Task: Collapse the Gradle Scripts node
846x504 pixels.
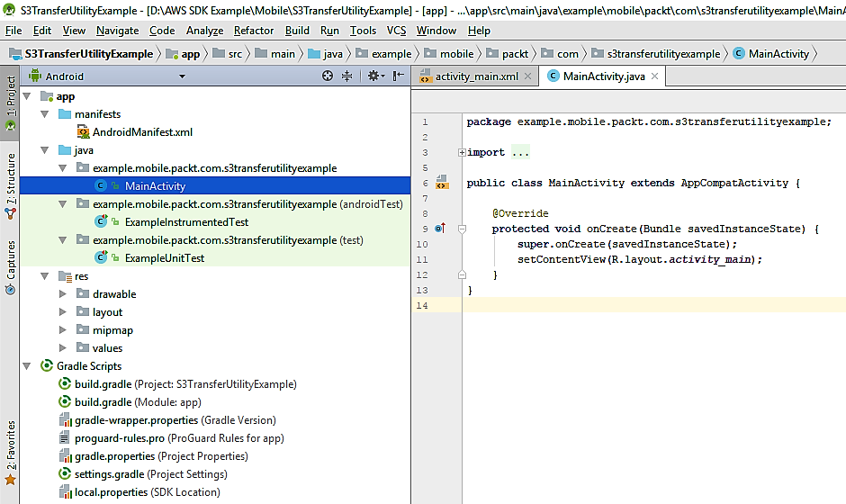Action: pyautogui.click(x=27, y=366)
